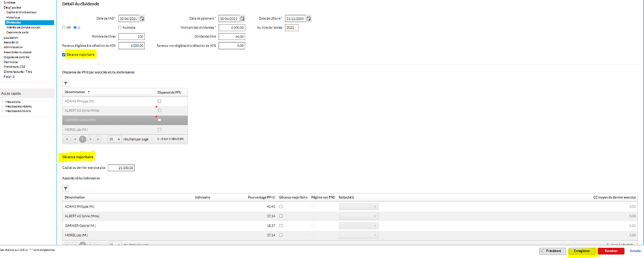Go to first page in PFU table pager
This screenshot has height=258, width=644.
coord(67,139)
